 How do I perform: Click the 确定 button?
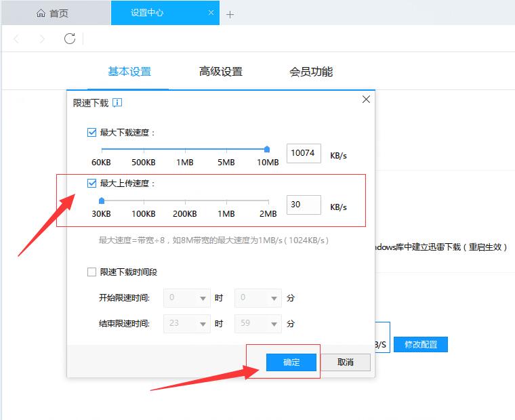tap(291, 362)
